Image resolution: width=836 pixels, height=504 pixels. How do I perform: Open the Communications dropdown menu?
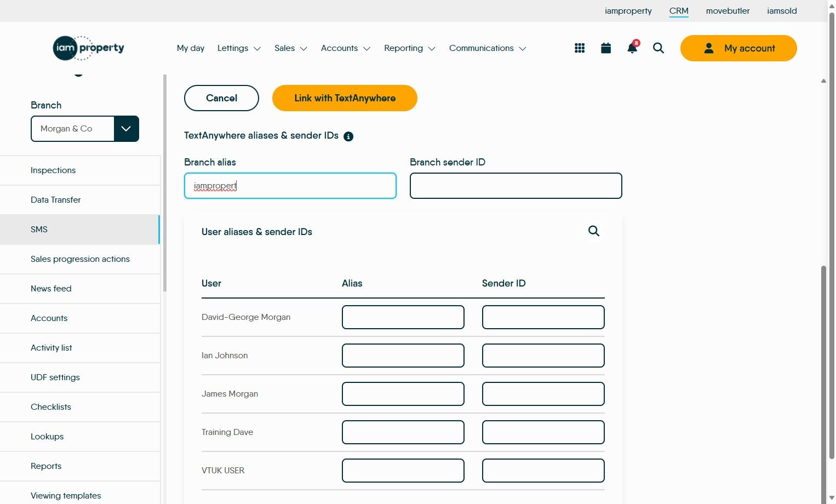487,48
